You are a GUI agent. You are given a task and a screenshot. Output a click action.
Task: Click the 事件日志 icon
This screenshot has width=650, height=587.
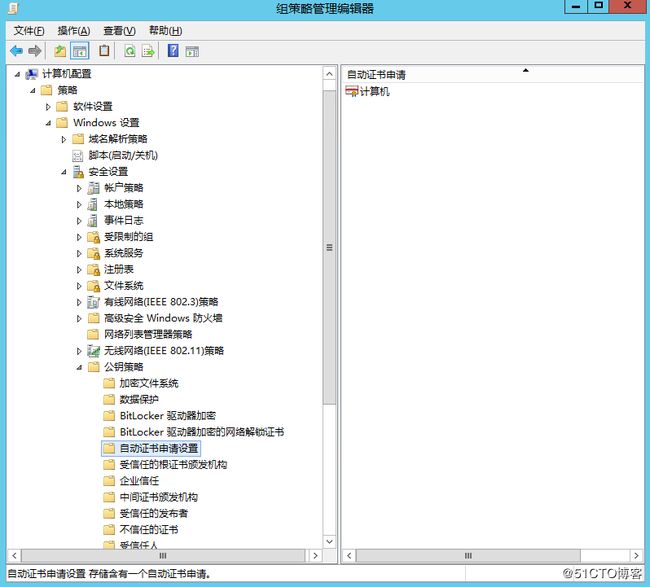click(92, 221)
